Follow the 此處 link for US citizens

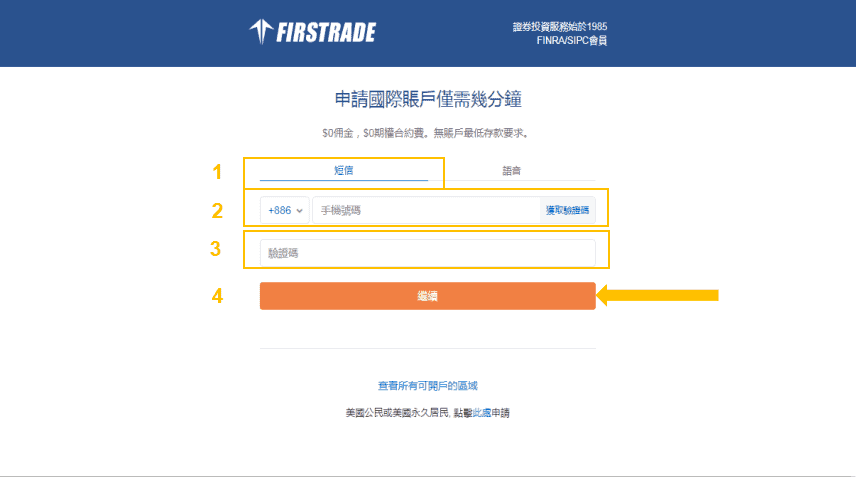point(482,413)
